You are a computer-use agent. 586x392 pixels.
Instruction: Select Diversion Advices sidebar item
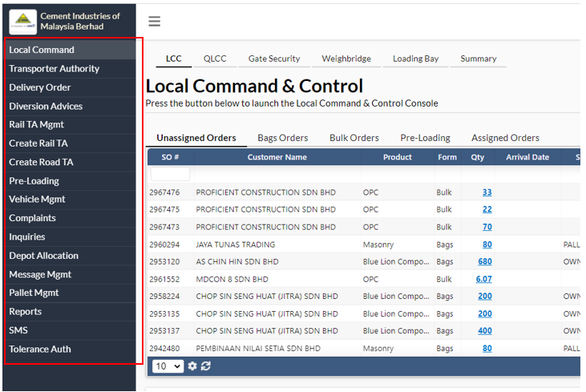(x=70, y=106)
